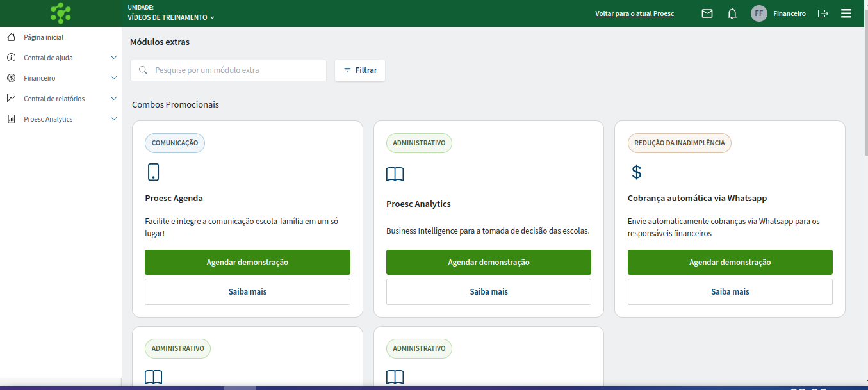
Task: Select Central de ajuda menu item
Action: pos(48,58)
